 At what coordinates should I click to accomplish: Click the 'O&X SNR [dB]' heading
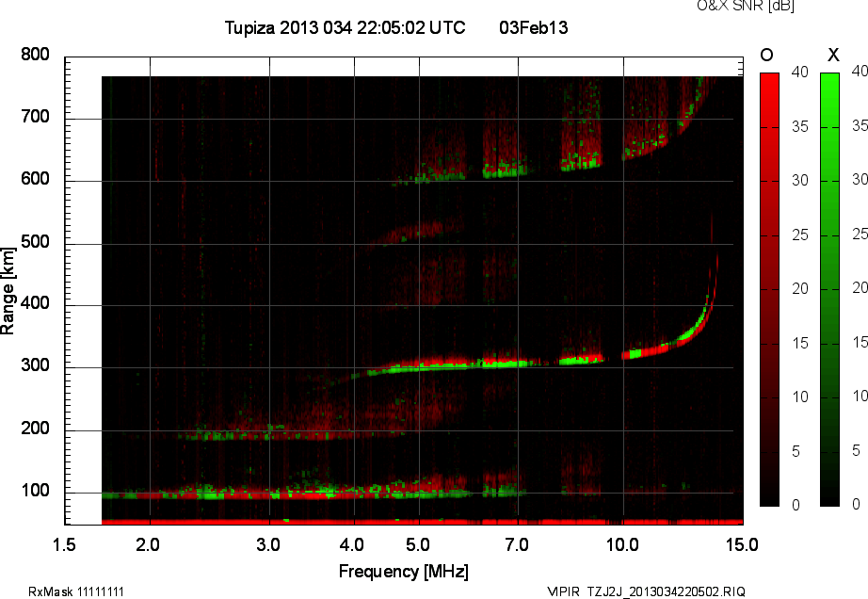(x=745, y=6)
